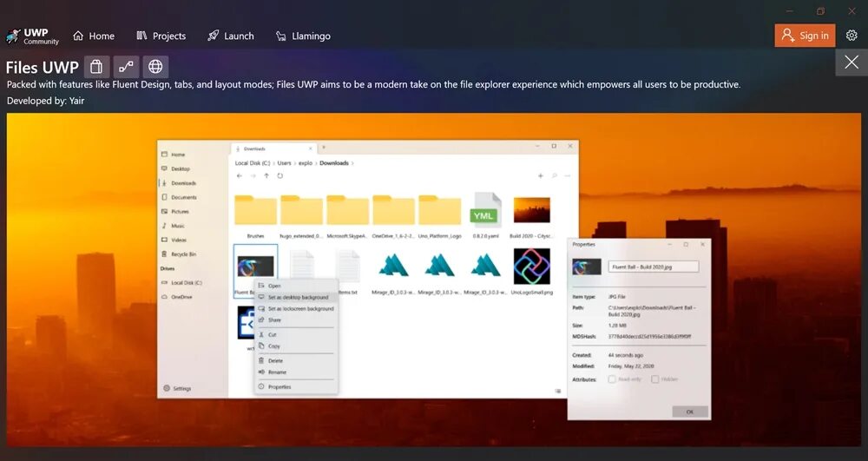
Task: Select the Microsoft.SkypeA folder
Action: click(x=347, y=216)
